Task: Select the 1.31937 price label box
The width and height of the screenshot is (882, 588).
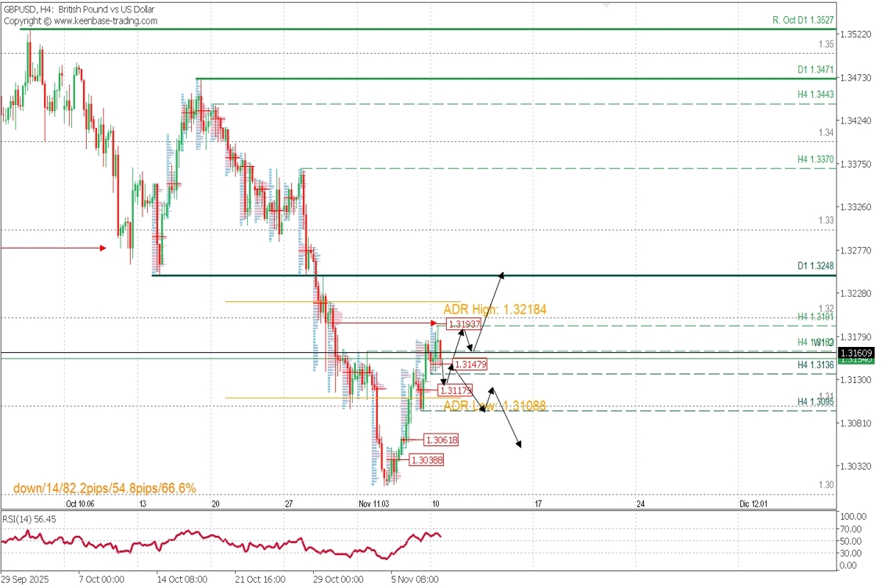Action: click(465, 323)
